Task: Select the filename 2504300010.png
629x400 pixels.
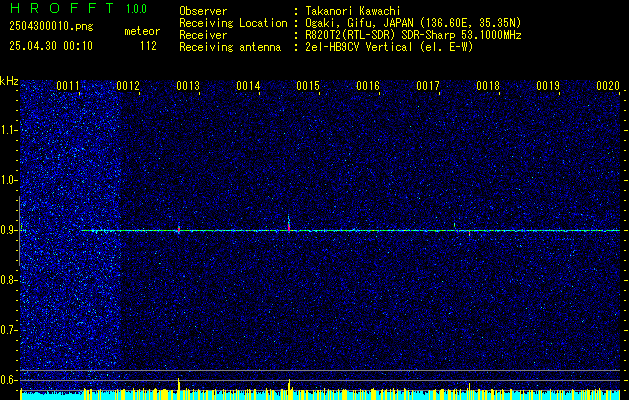Action: [x=51, y=27]
